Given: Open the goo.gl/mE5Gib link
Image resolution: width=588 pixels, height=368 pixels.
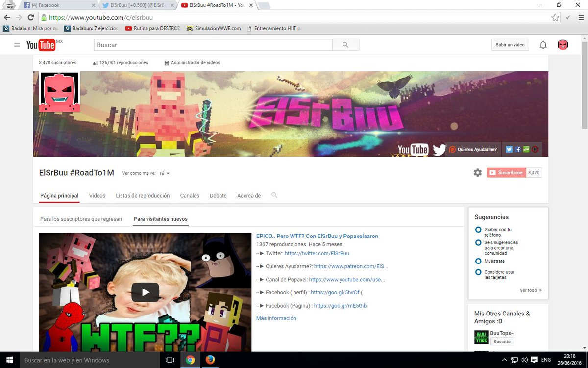Looking at the screenshot, I should coord(340,306).
